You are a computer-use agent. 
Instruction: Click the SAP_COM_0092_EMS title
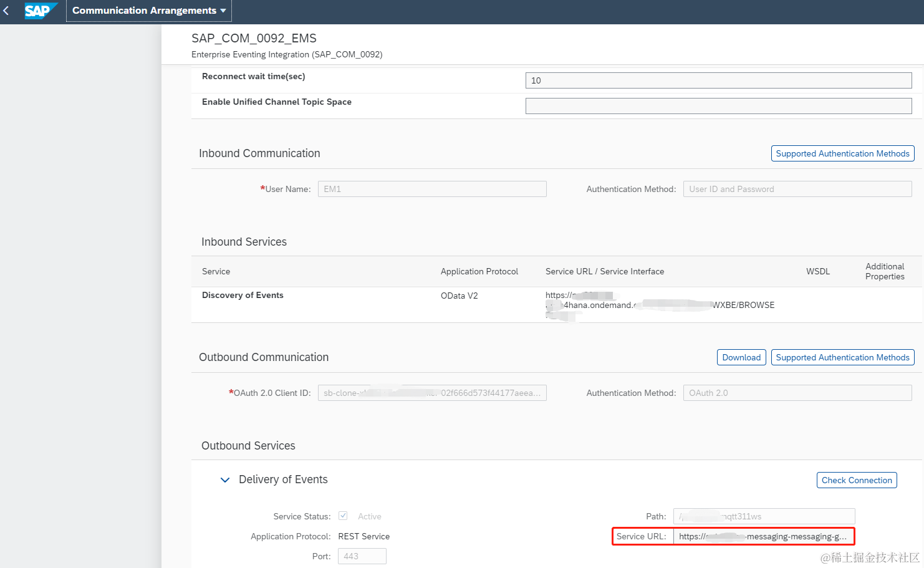point(254,38)
